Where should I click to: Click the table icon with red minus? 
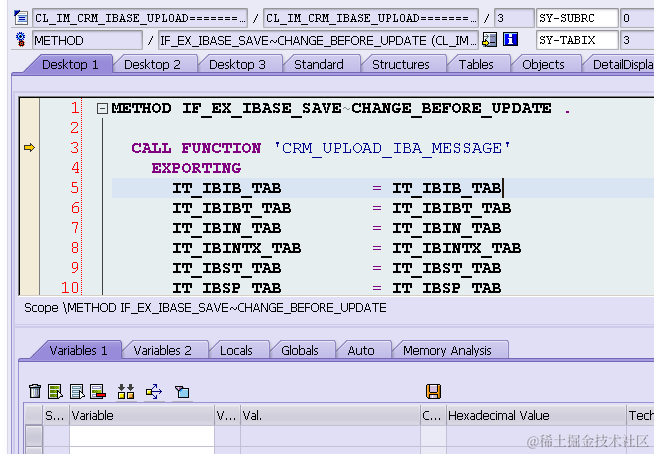click(98, 391)
